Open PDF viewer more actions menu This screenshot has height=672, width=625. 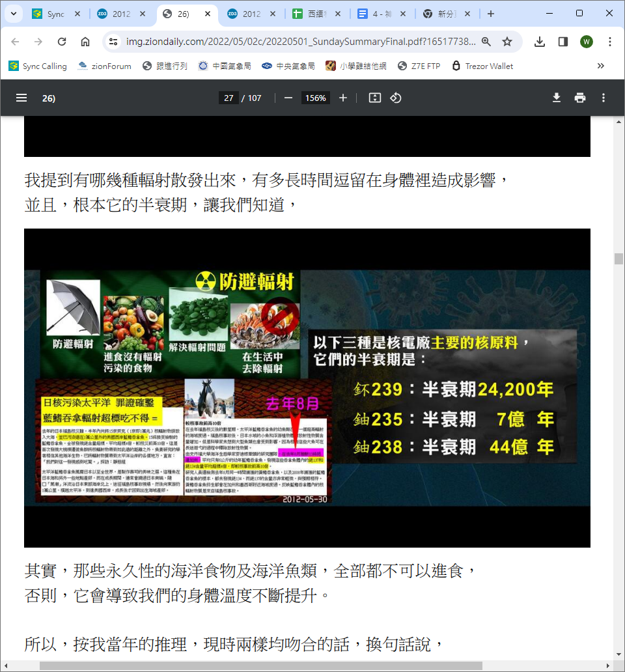click(604, 98)
